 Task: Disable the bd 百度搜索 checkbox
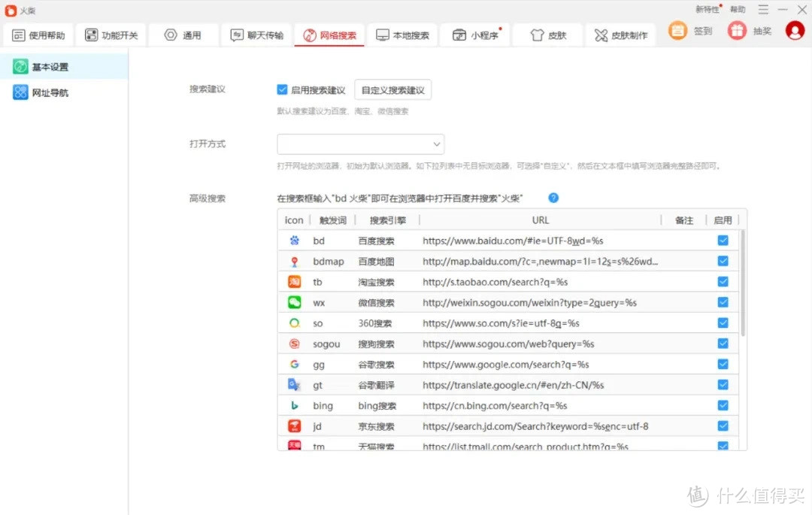point(723,241)
